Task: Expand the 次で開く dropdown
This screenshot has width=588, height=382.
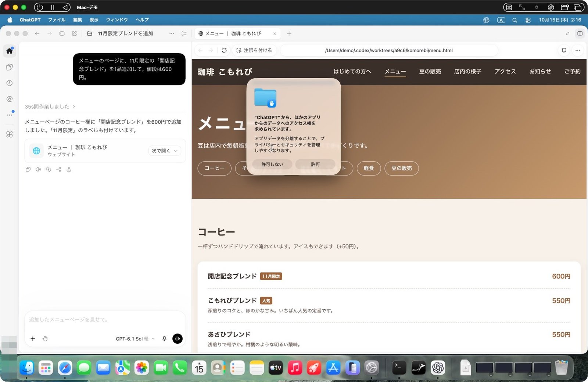Action: (x=165, y=151)
